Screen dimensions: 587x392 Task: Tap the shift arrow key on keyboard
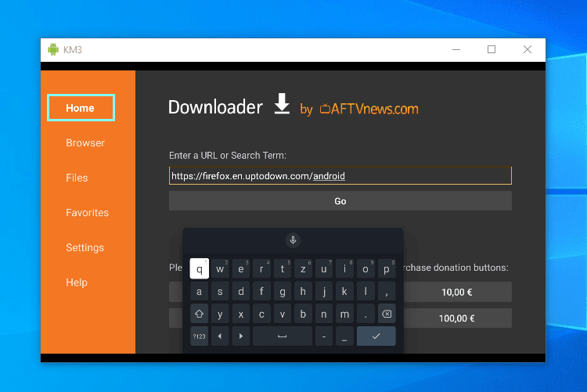click(x=199, y=314)
